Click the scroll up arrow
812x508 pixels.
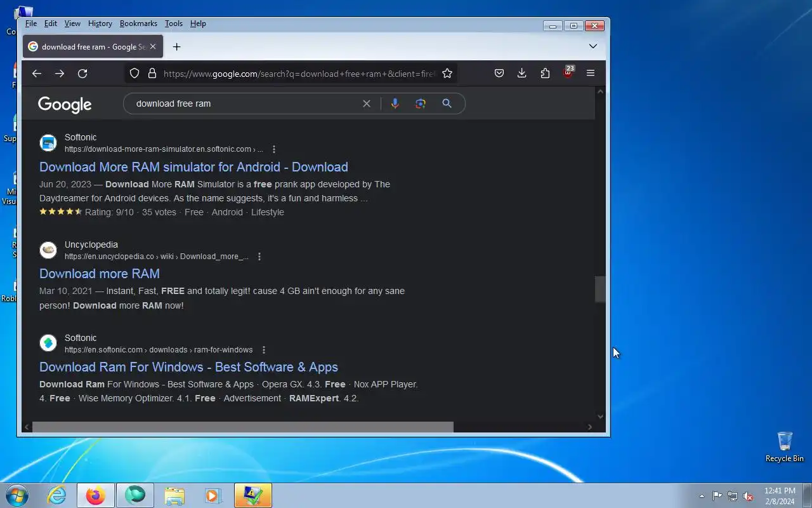[600, 92]
